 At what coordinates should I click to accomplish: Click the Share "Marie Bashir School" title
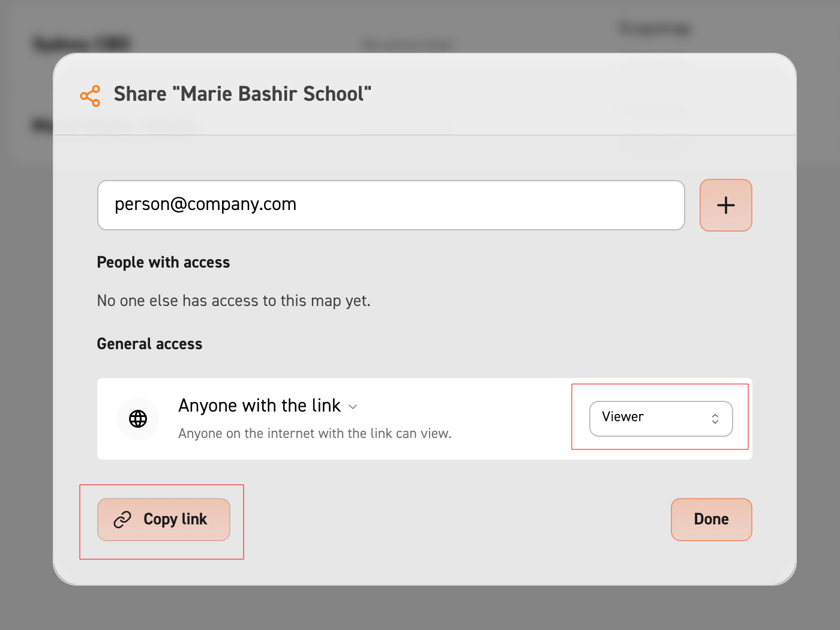tap(242, 94)
